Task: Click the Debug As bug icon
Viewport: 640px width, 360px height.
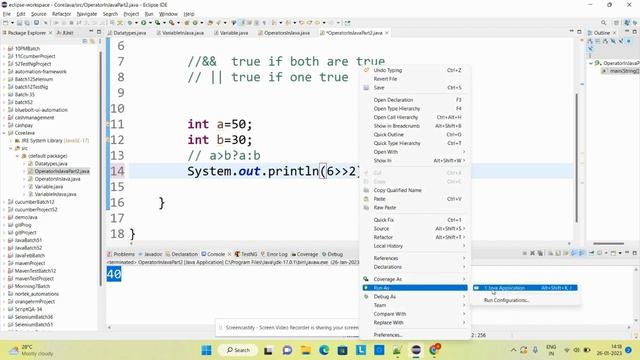Action: pyautogui.click(x=366, y=296)
